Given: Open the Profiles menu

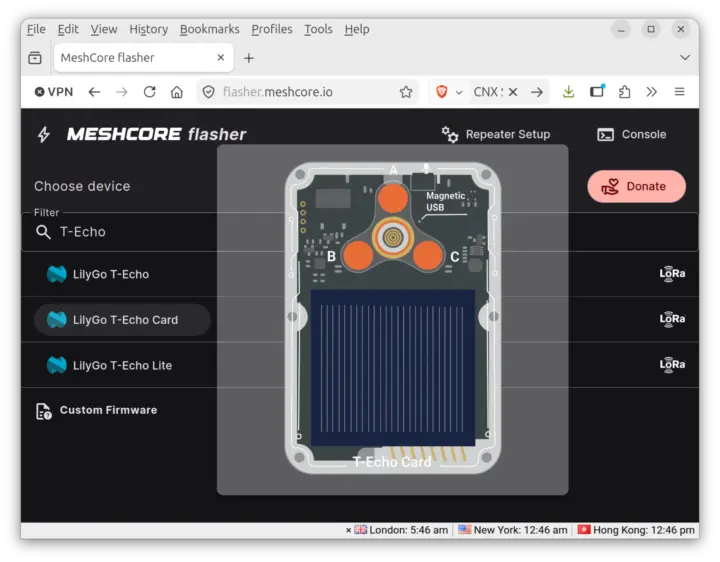Looking at the screenshot, I should coord(271,29).
